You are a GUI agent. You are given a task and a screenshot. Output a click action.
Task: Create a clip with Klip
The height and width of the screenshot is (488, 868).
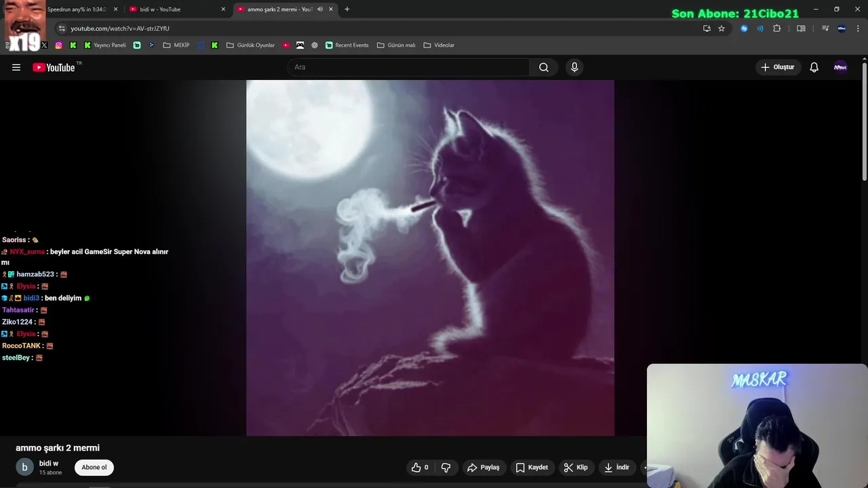tap(576, 468)
